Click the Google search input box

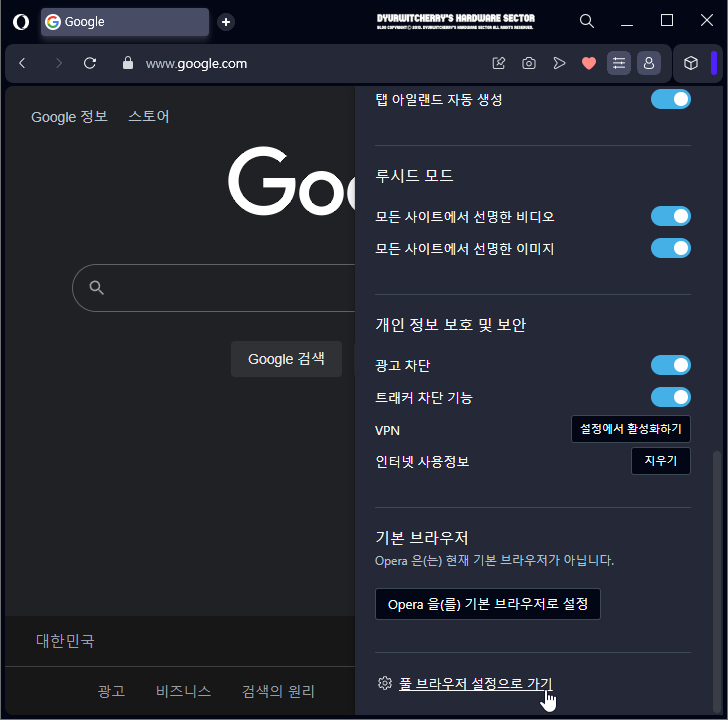point(214,288)
